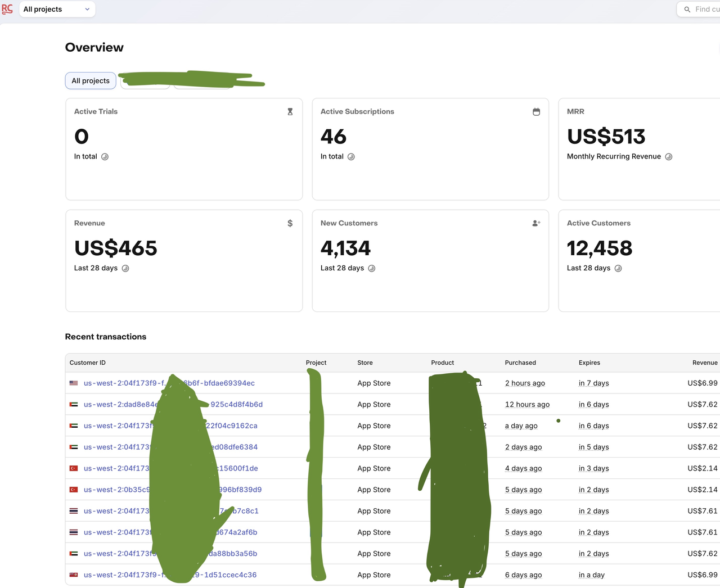Click the 'in a day' expiry
The height and width of the screenshot is (588, 720).
(x=592, y=575)
